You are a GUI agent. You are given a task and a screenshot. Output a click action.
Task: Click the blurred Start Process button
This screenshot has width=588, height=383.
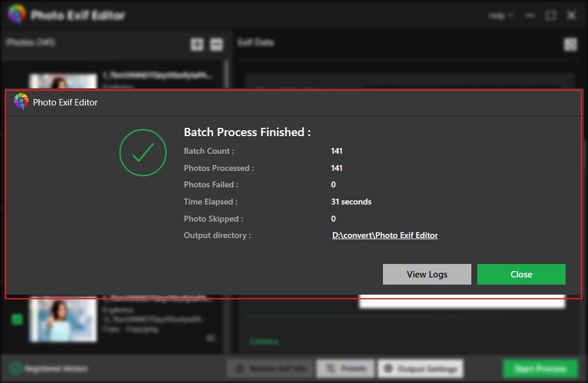click(x=540, y=369)
